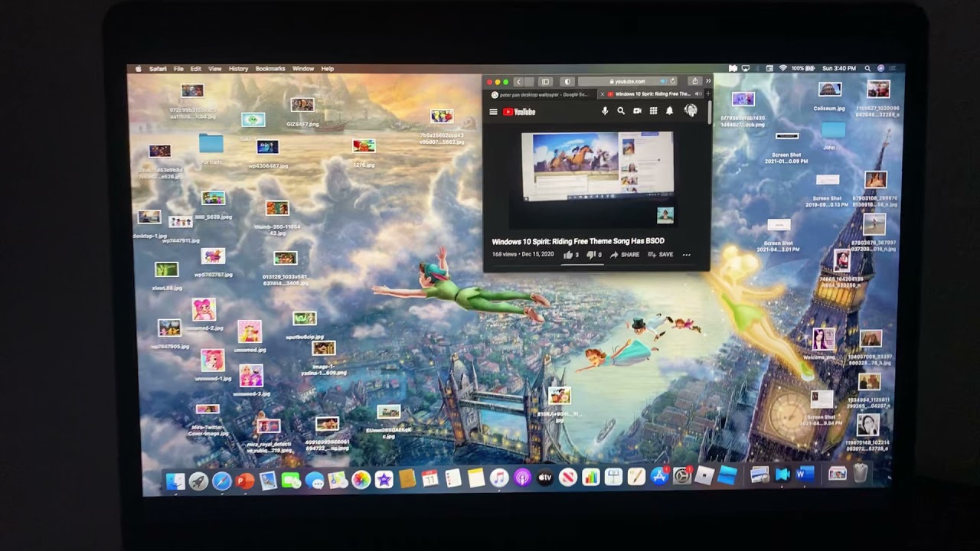Launch PowerPoint from the Dock
The height and width of the screenshot is (551, 980).
[x=245, y=481]
